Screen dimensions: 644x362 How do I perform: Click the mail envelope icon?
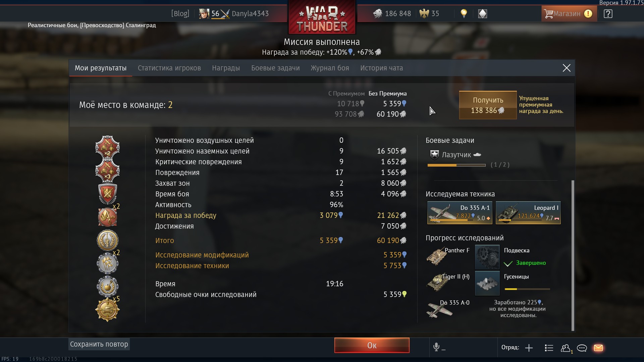[598, 348]
